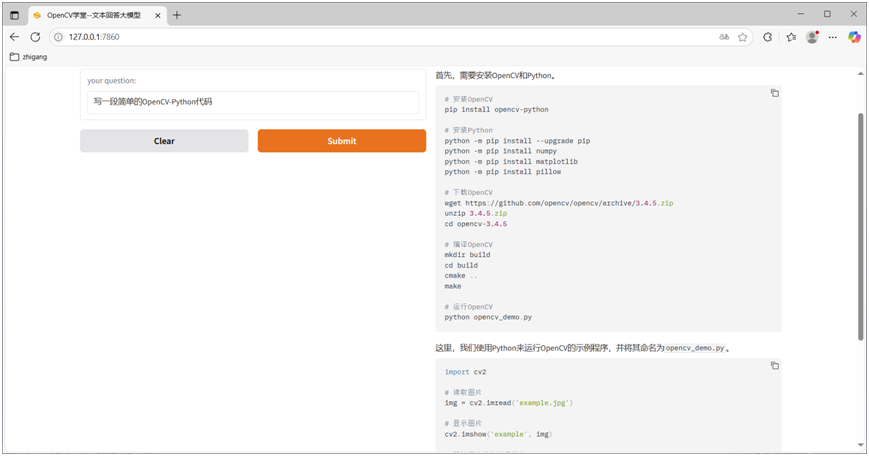Click the github opencv archive URL text

[x=569, y=203]
